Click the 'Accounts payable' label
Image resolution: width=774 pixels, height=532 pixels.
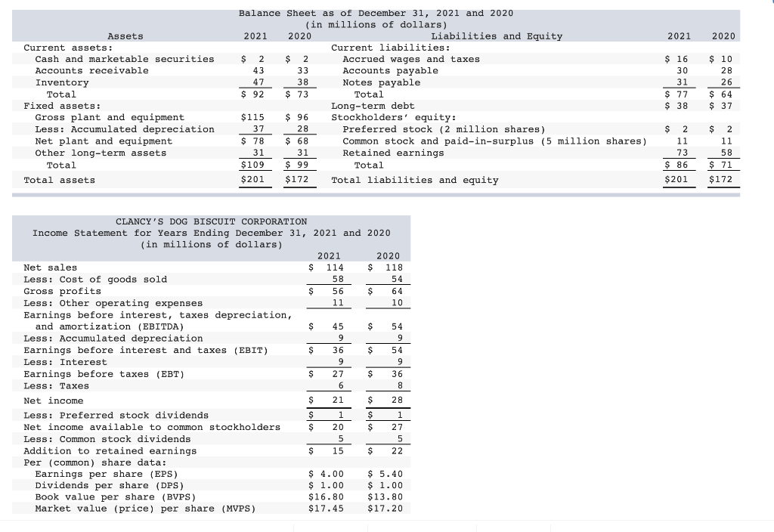tap(391, 70)
